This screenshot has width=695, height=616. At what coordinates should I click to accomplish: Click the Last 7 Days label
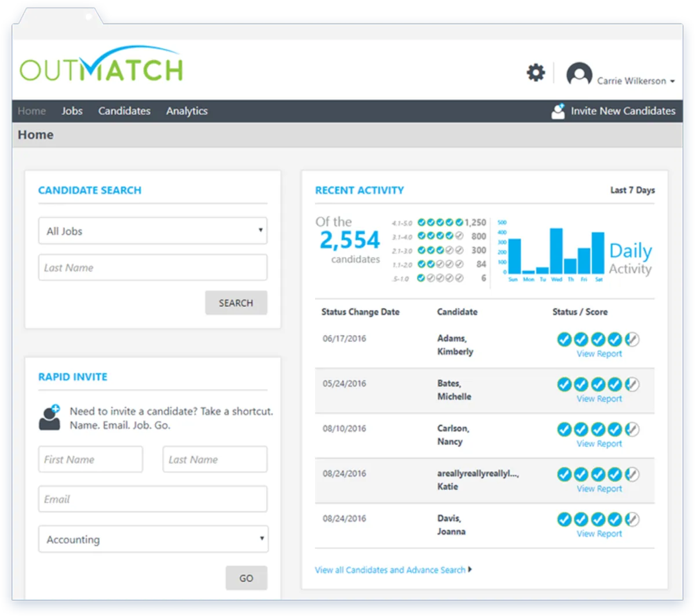click(x=632, y=190)
